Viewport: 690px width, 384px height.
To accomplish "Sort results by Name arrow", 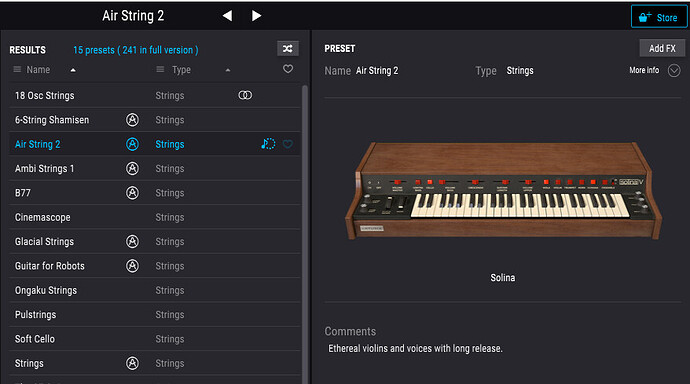I will [73, 70].
